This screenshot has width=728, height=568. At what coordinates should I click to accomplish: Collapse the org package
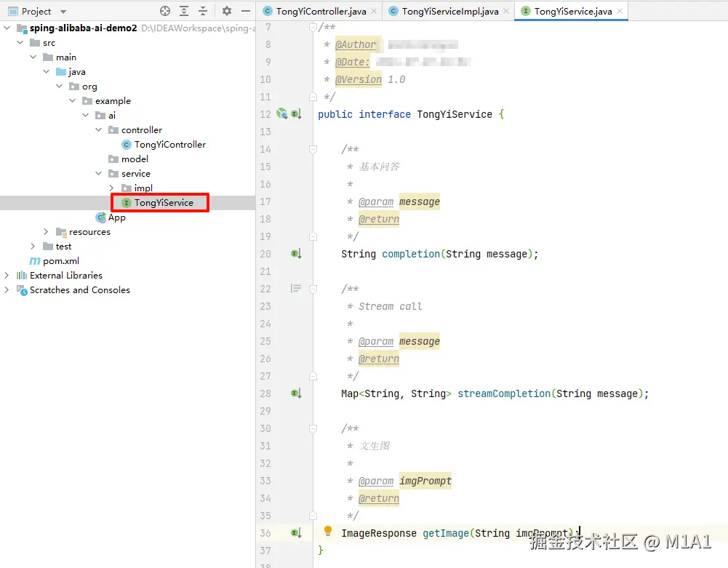(59, 87)
